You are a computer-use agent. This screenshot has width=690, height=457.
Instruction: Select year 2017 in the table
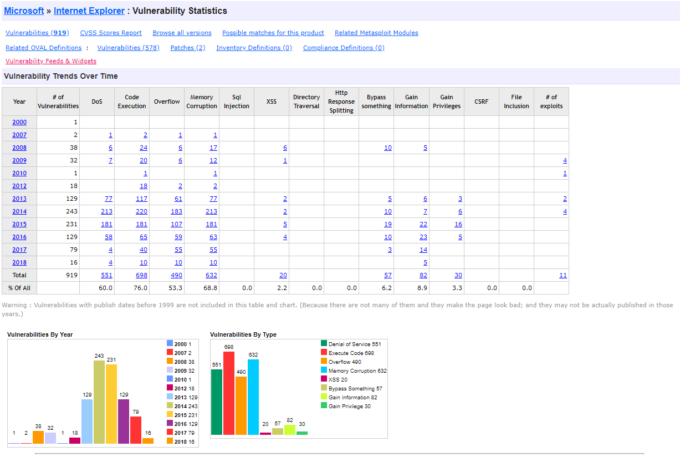pyautogui.click(x=19, y=250)
